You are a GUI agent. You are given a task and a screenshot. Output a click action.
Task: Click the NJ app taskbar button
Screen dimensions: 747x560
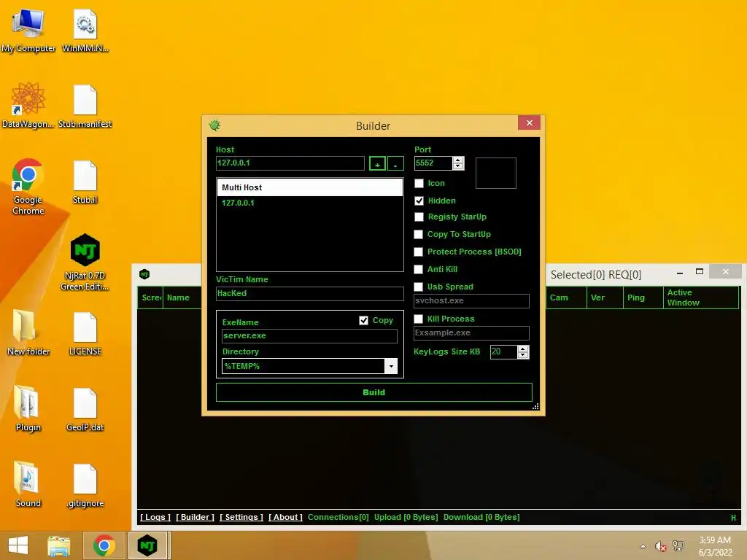(147, 545)
